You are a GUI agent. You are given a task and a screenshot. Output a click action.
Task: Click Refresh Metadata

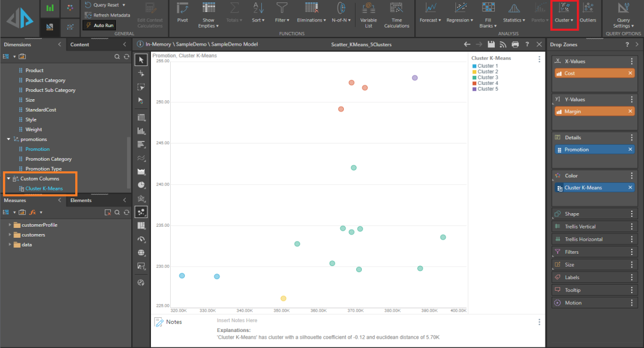107,15
